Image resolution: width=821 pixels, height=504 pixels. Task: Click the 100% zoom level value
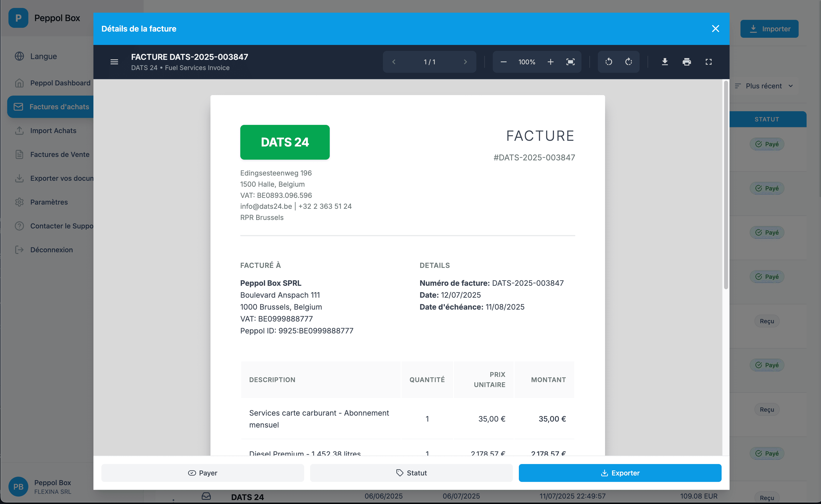click(527, 62)
